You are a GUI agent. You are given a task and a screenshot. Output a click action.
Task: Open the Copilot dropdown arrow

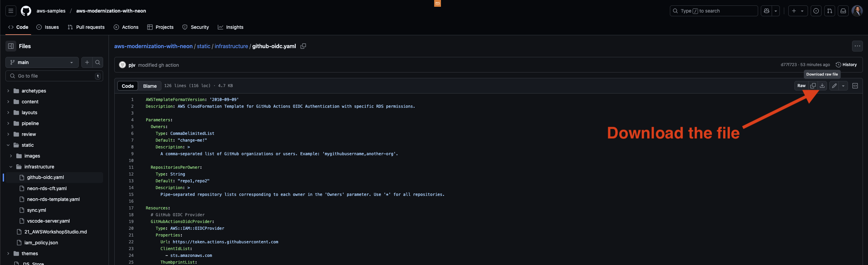776,11
